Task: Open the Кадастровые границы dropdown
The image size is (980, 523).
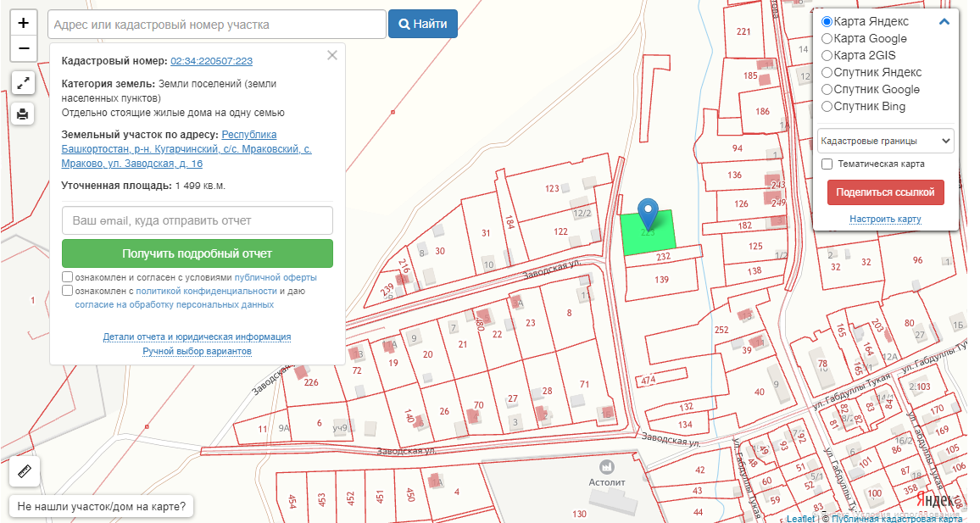Action: (885, 142)
